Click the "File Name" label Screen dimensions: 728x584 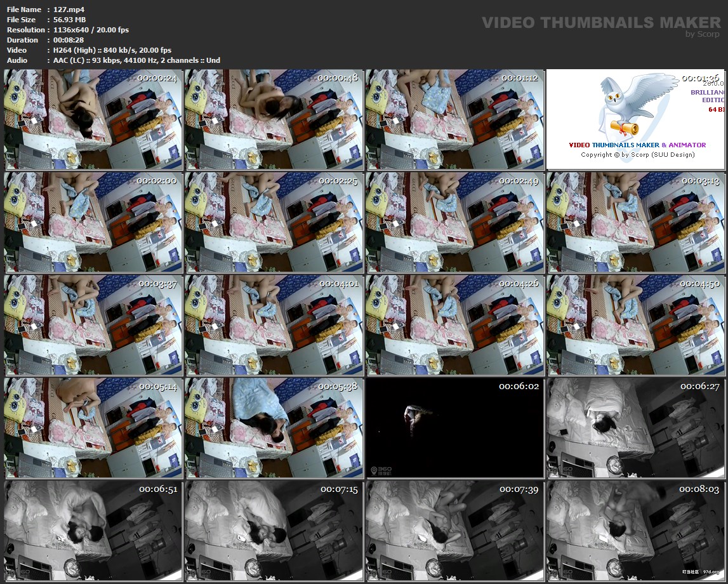click(24, 10)
